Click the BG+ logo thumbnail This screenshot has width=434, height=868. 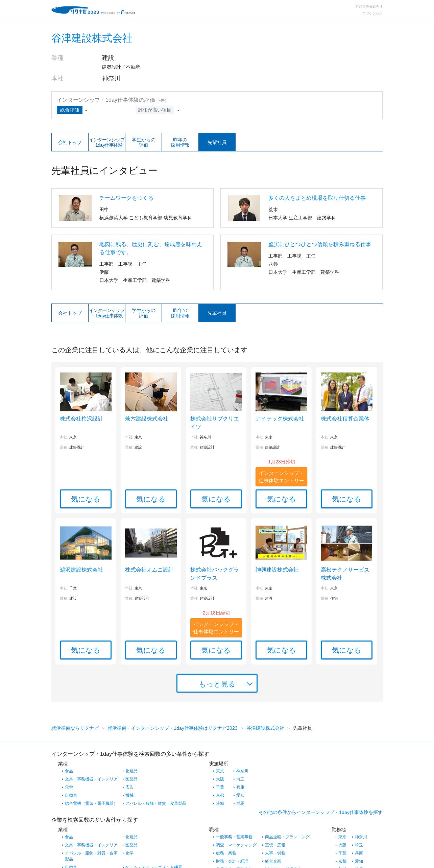[216, 543]
